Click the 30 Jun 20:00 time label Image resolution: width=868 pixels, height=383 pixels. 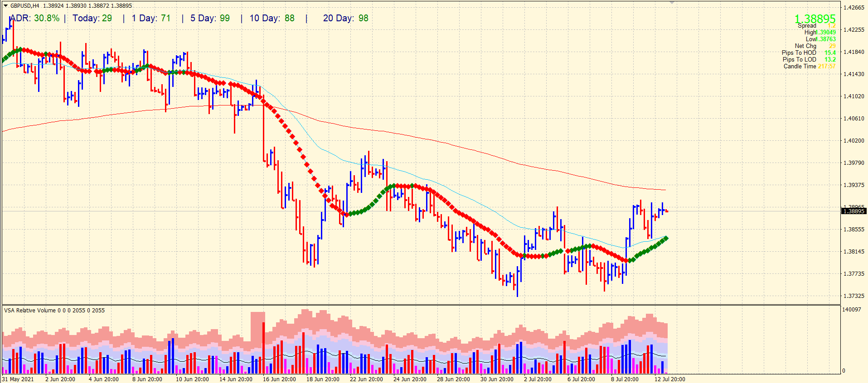pyautogui.click(x=497, y=379)
